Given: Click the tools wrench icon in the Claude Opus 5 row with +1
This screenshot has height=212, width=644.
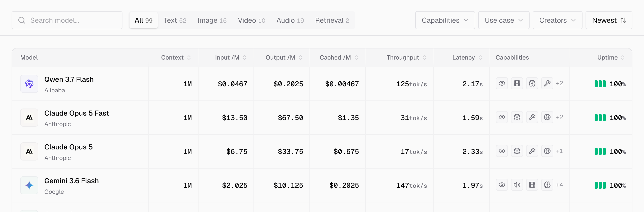Looking at the screenshot, I should click(532, 151).
